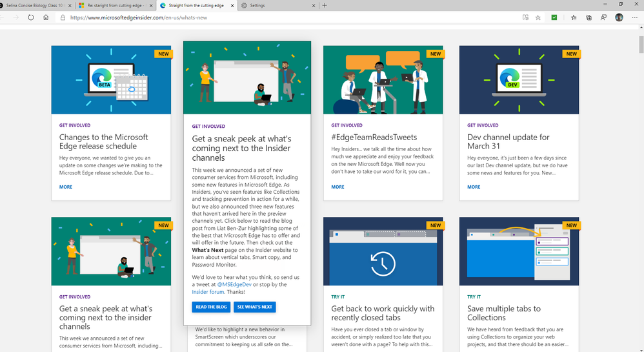Click the Edge BETA calendar card image

coord(111,80)
